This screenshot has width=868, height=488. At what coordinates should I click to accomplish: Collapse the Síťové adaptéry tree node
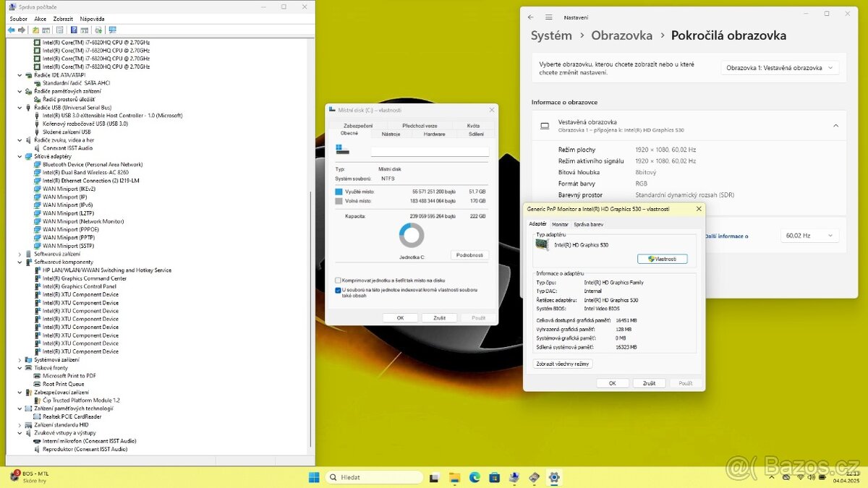20,156
